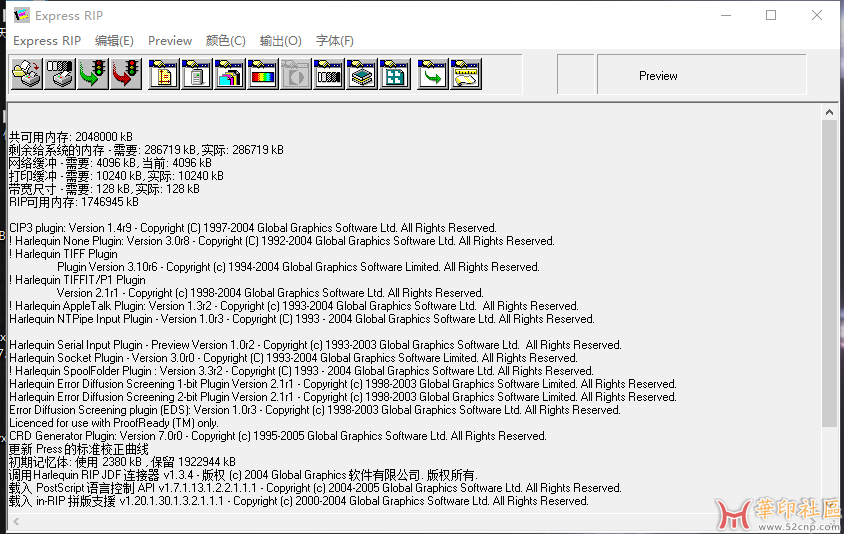Click the 'Harlequin Serial Input Plugin' line
844x534 pixels.
click(x=315, y=345)
